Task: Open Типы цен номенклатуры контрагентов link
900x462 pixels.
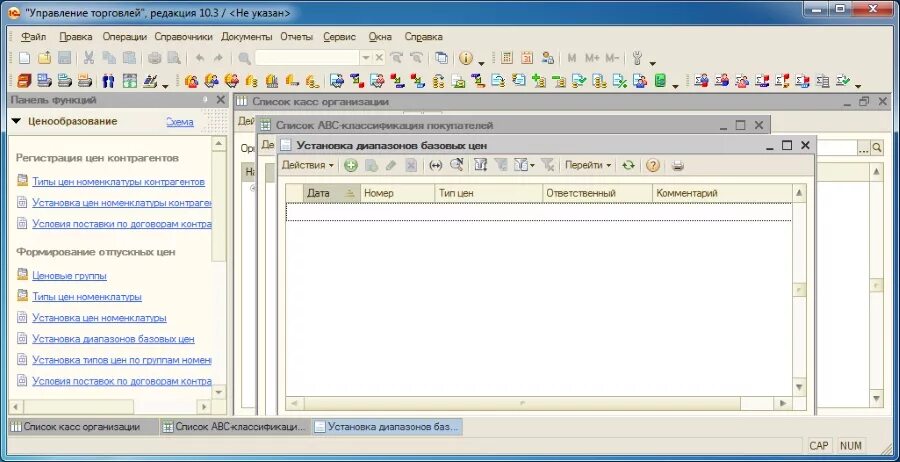Action: [118, 181]
